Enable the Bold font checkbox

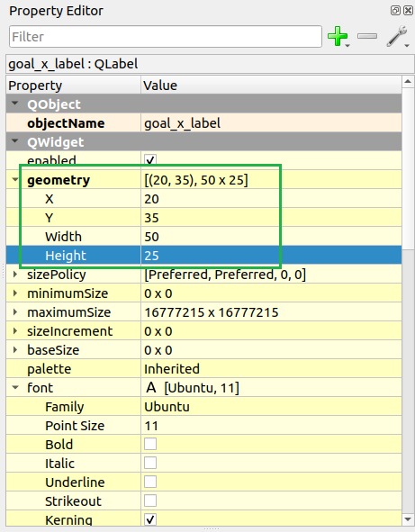[x=150, y=444]
